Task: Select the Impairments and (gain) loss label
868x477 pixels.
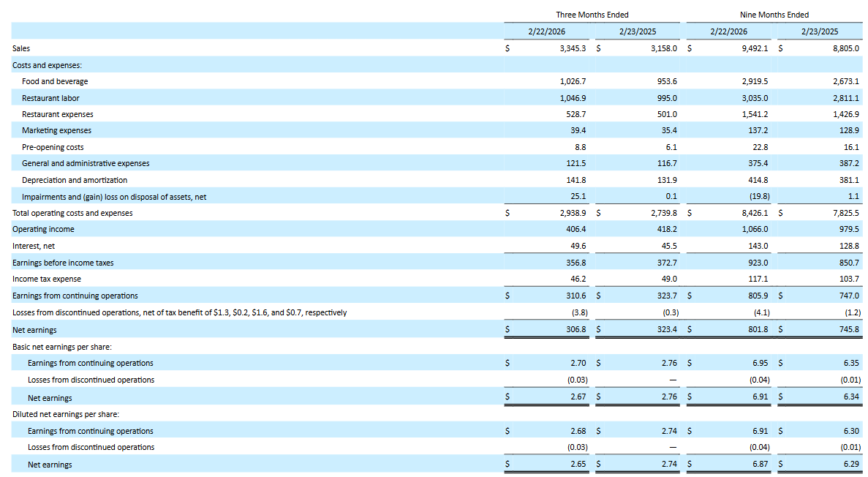Action: (114, 197)
